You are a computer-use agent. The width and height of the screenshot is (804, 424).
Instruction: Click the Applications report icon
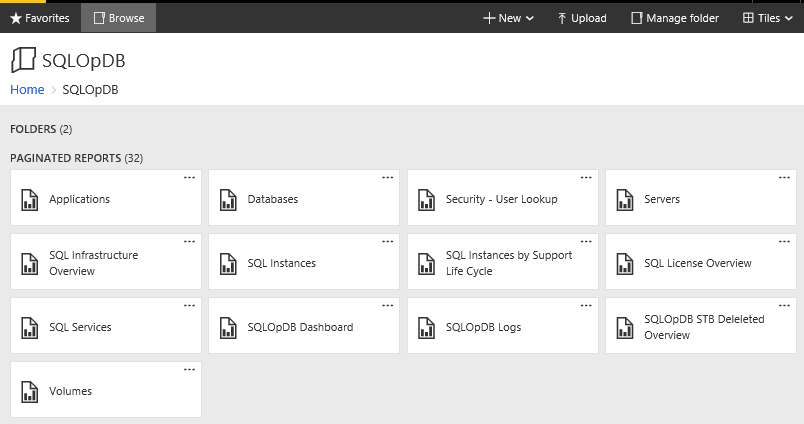(x=29, y=199)
